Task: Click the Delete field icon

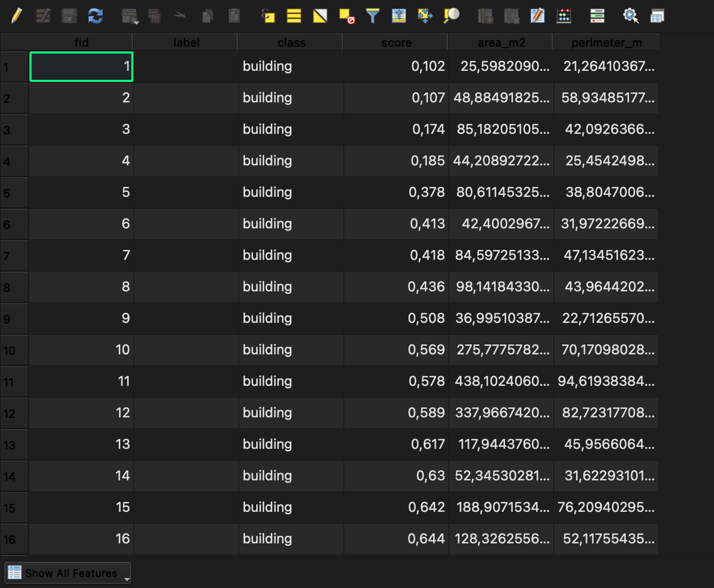Action: tap(511, 16)
